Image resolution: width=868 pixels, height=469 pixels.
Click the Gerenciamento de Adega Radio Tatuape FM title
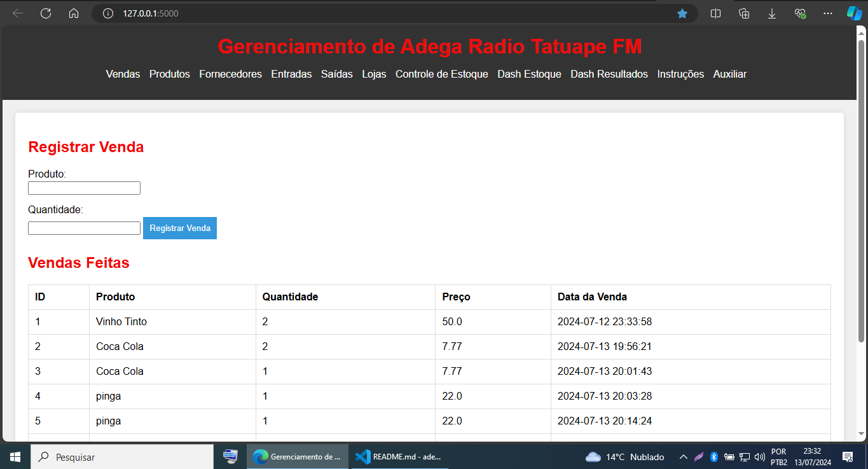tap(430, 46)
